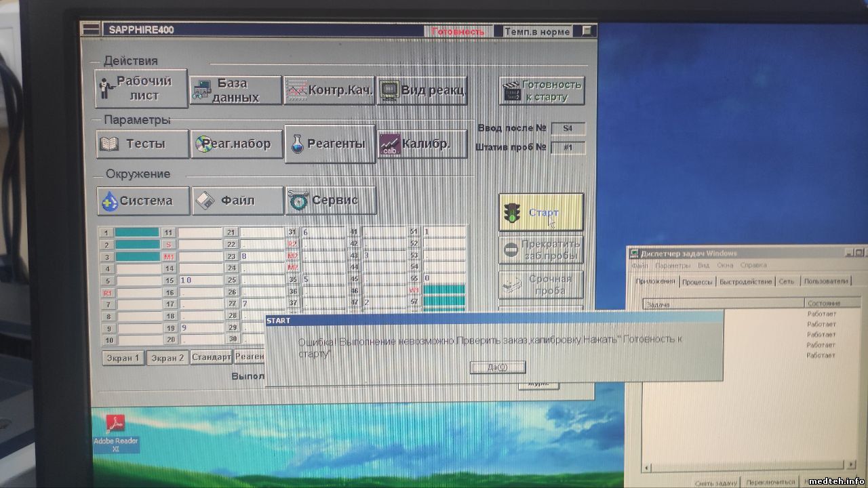
Task: Open the Система settings button
Action: (143, 201)
